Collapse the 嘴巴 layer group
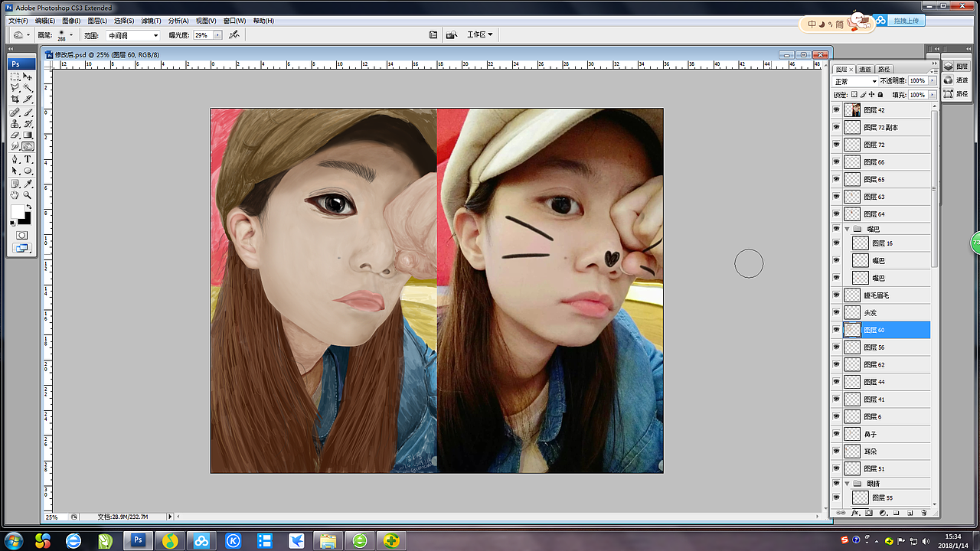Image resolution: width=980 pixels, height=551 pixels. click(x=848, y=229)
